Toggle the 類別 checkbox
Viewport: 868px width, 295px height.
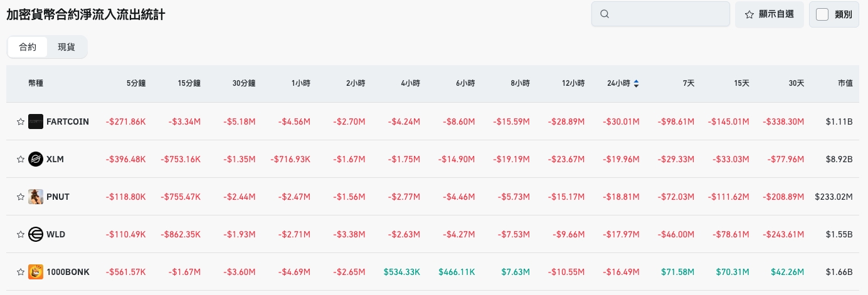click(x=822, y=14)
